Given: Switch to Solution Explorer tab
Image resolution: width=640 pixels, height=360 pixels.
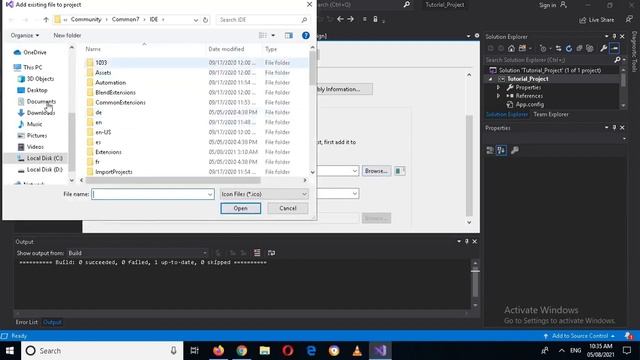Looking at the screenshot, I should click(x=507, y=114).
